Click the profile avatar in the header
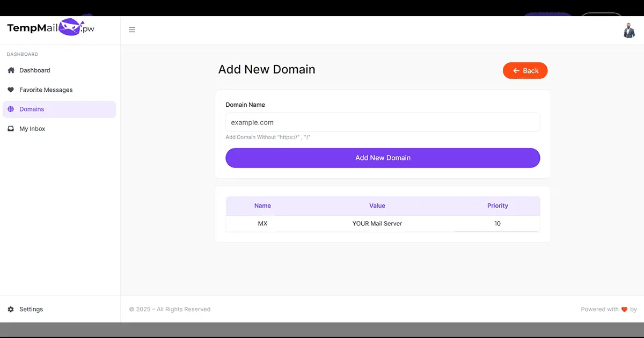The width and height of the screenshot is (644, 338). [629, 31]
